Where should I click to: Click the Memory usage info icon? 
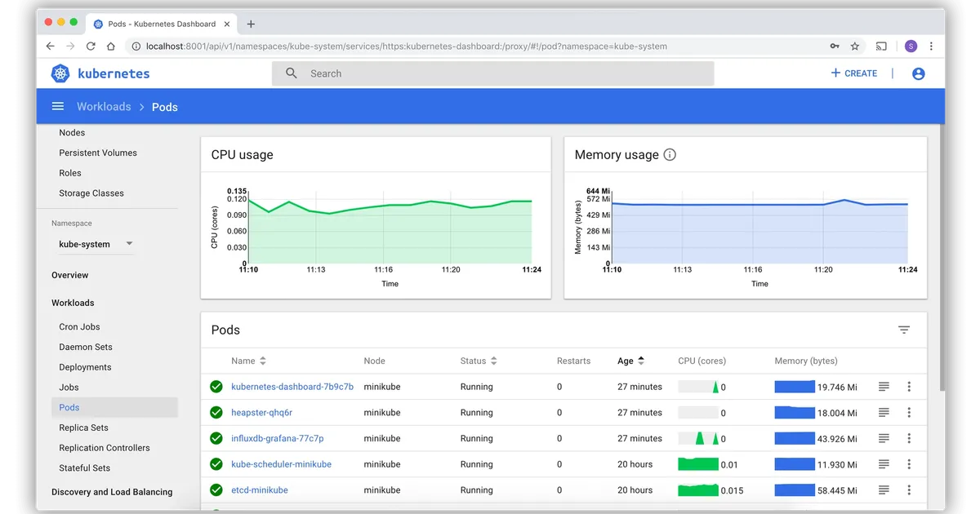[x=670, y=154]
